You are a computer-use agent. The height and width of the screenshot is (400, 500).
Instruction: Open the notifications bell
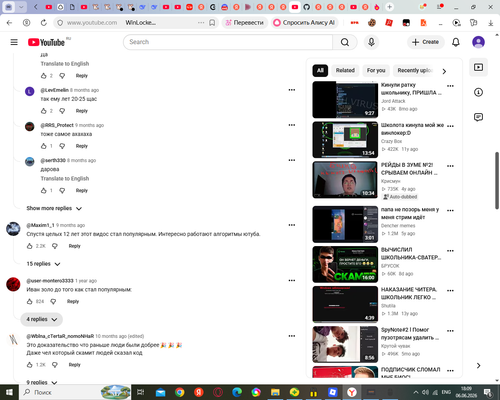456,42
